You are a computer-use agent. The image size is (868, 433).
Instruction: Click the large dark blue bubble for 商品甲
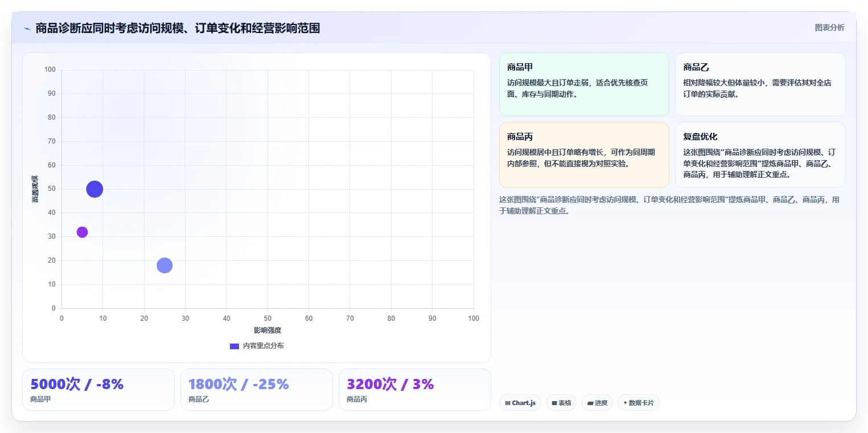tap(94, 189)
